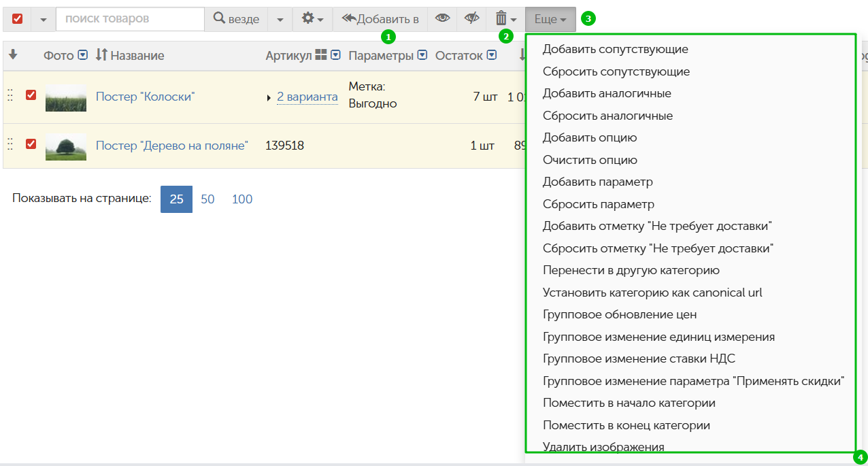Uncheck the Постер "Дерево на поляне" checkbox
This screenshot has width=868, height=466.
click(x=31, y=144)
